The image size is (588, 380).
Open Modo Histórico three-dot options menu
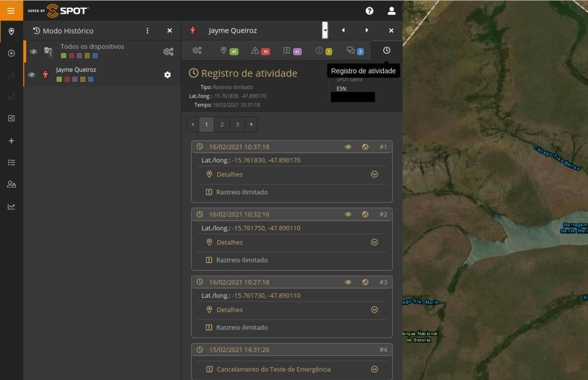148,31
